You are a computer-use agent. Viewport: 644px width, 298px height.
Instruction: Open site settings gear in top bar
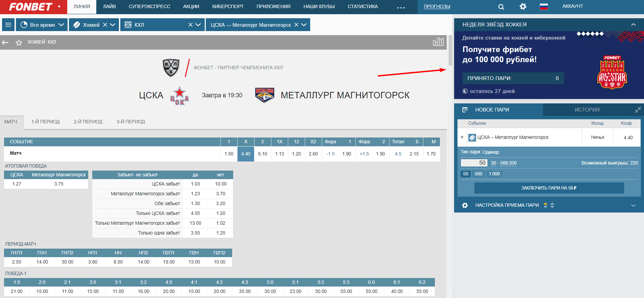point(523,6)
